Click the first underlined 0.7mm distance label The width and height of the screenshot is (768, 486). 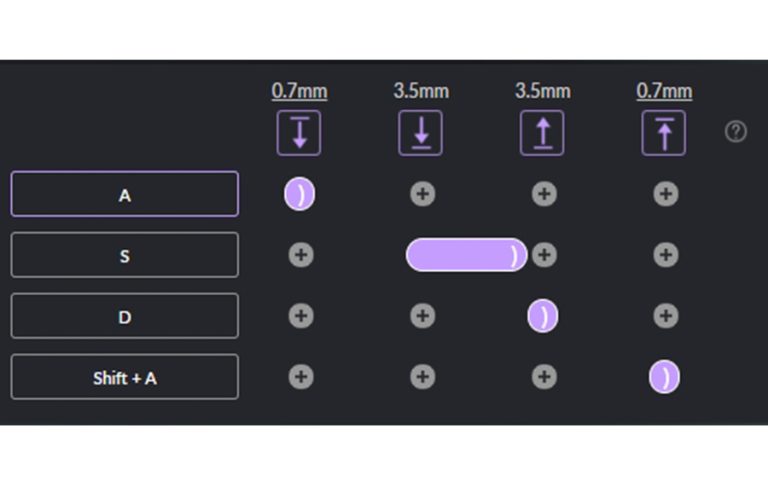pos(299,91)
